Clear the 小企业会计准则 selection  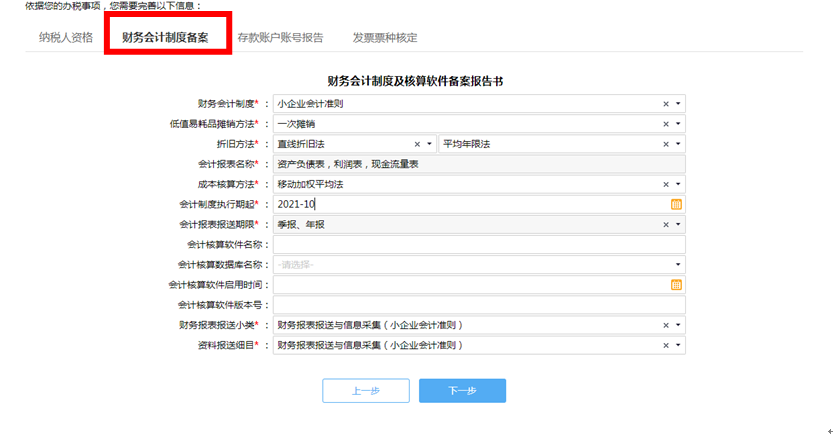pyautogui.click(x=666, y=104)
